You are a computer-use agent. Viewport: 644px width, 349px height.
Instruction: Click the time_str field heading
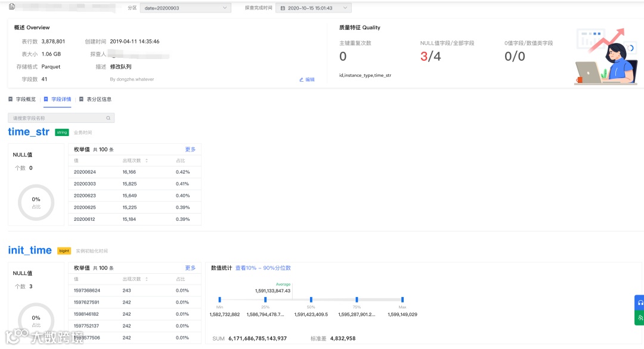coord(29,132)
